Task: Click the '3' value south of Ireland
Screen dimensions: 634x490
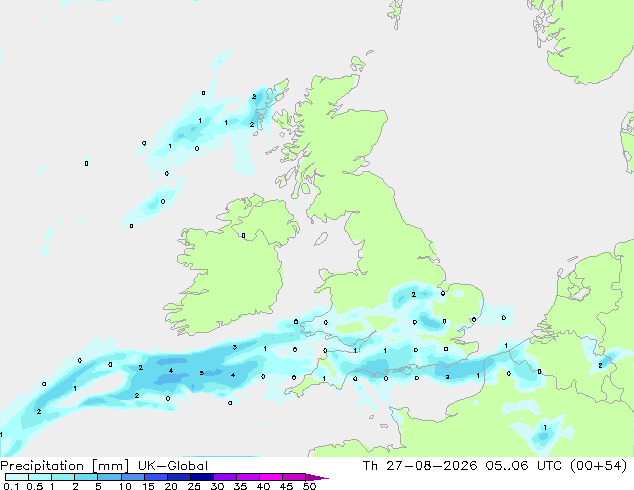Action: coord(235,347)
